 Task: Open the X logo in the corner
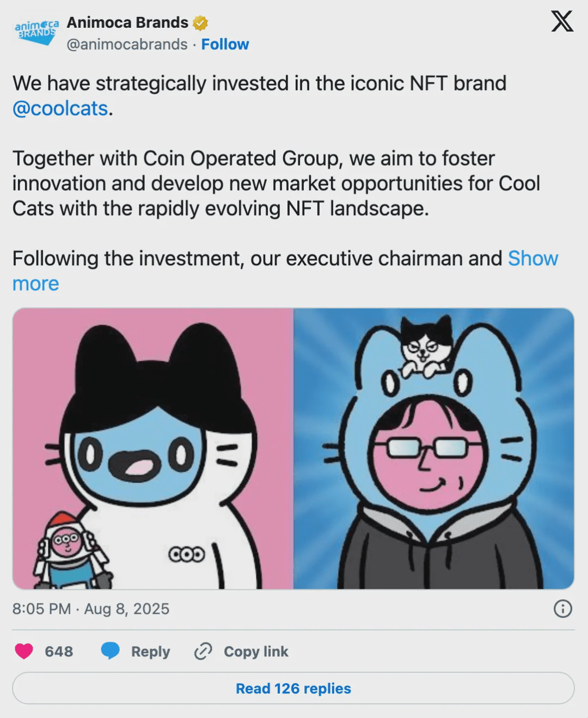pos(562,22)
